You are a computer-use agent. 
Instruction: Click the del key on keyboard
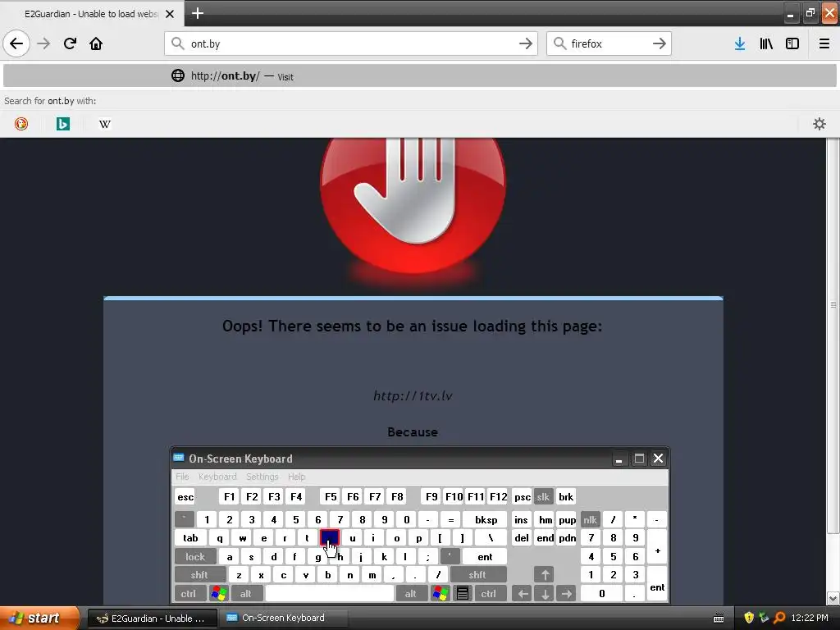coord(522,538)
